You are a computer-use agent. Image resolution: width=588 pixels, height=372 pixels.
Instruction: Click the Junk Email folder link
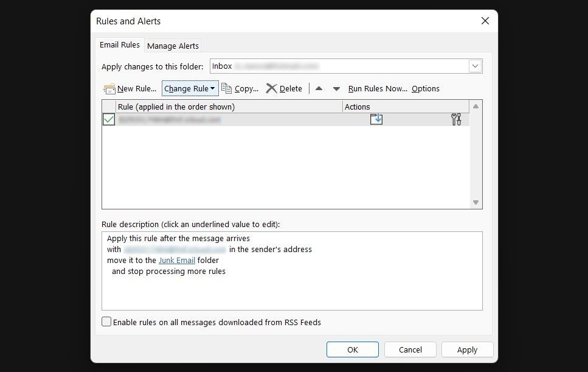176,260
